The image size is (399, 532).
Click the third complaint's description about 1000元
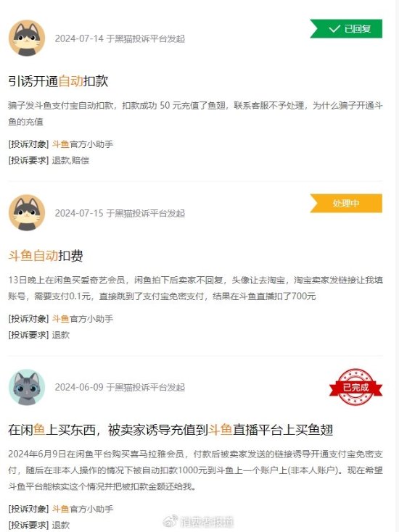pyautogui.click(x=195, y=470)
